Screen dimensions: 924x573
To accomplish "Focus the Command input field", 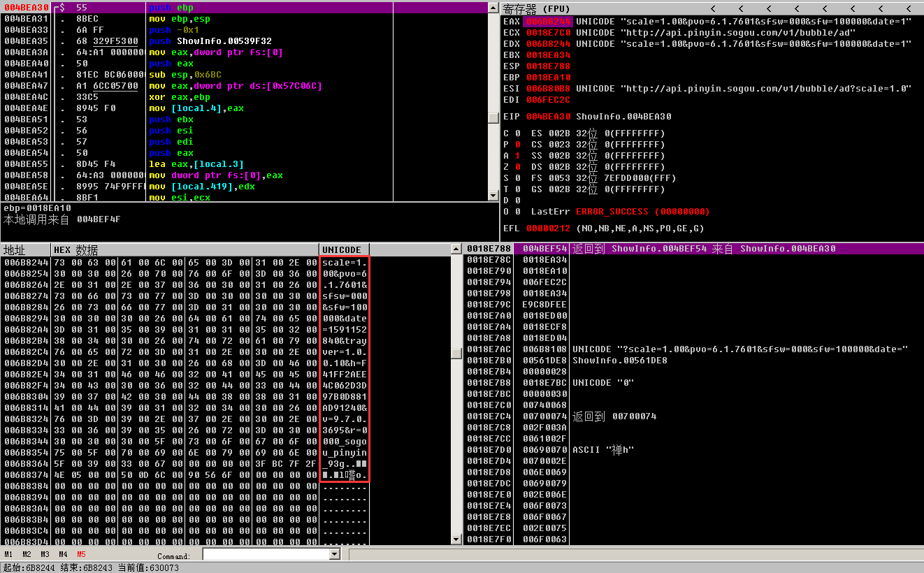I will tap(266, 554).
